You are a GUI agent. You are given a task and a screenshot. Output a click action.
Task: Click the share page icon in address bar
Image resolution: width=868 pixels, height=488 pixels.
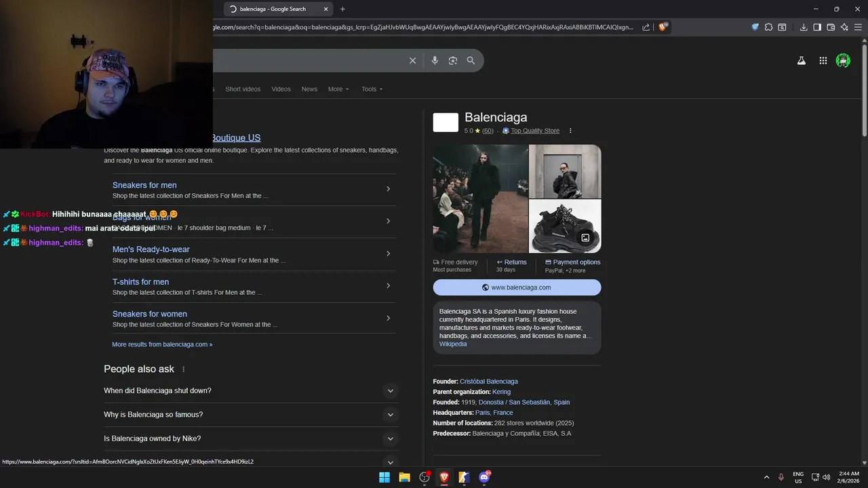646,27
